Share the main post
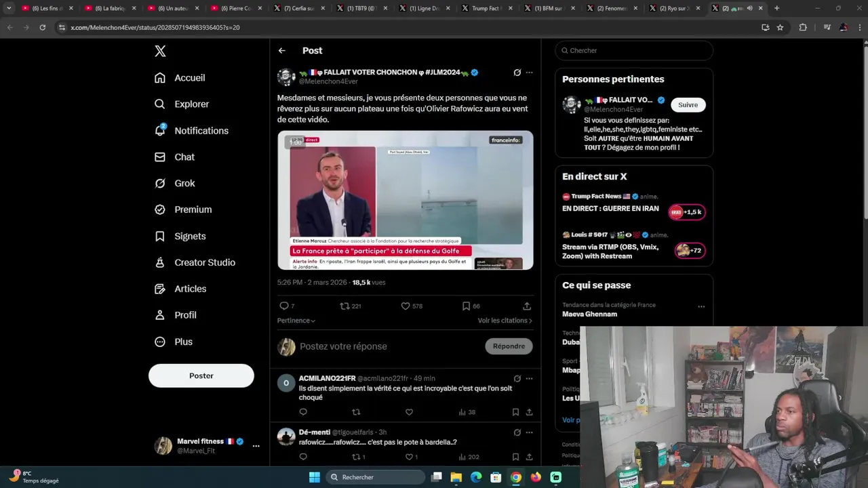The width and height of the screenshot is (868, 488). 527,306
